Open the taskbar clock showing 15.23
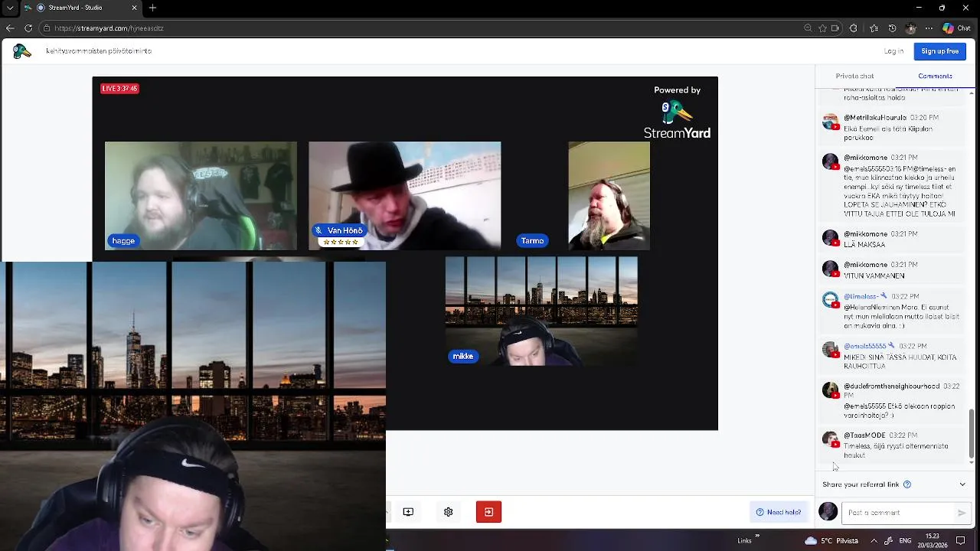 pos(933,540)
